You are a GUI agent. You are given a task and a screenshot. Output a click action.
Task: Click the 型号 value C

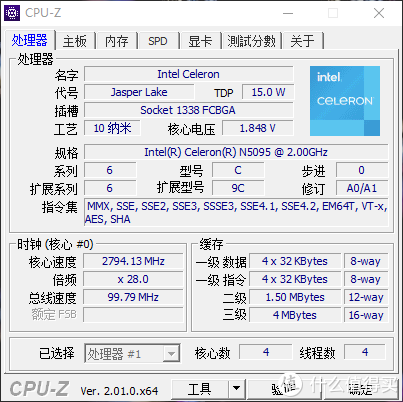tap(238, 170)
